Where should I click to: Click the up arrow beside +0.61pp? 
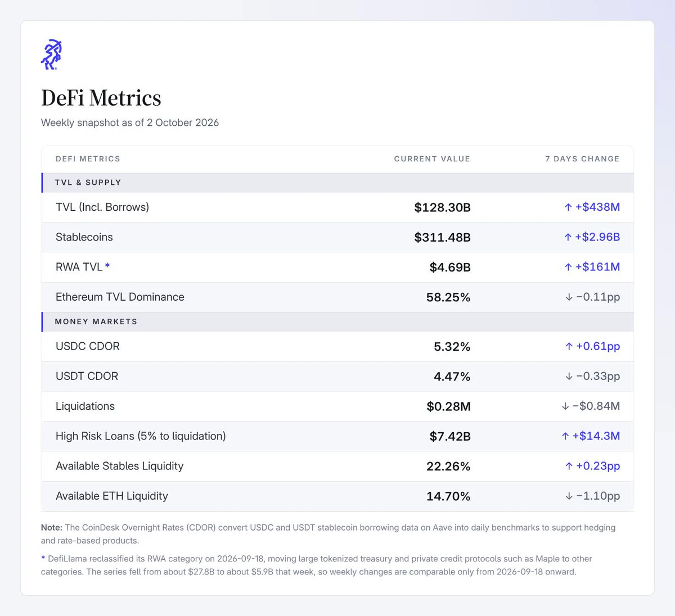[569, 346]
